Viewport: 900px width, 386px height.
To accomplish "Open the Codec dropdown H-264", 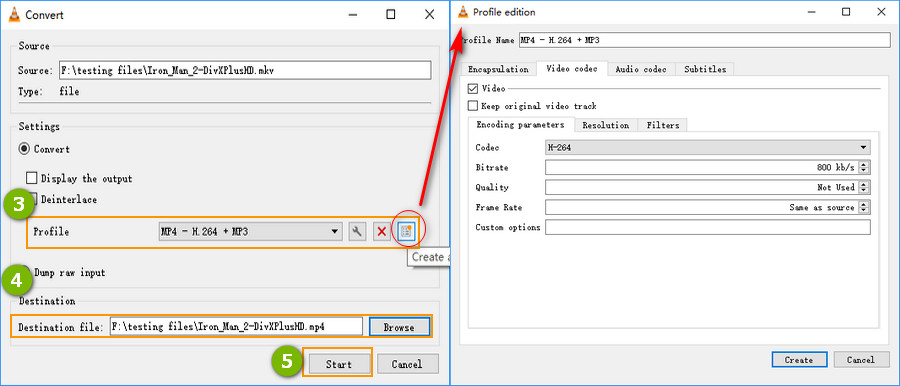I will click(x=707, y=148).
